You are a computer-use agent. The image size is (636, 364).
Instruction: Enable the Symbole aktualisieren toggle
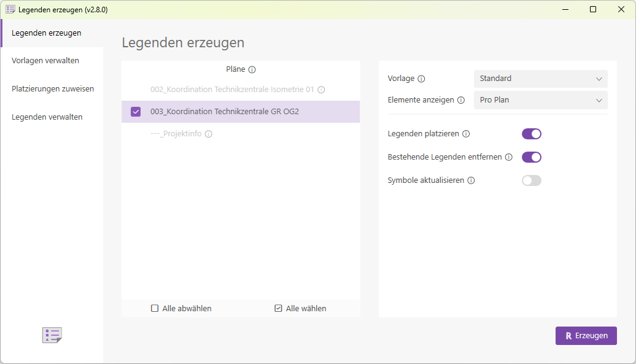(x=532, y=180)
